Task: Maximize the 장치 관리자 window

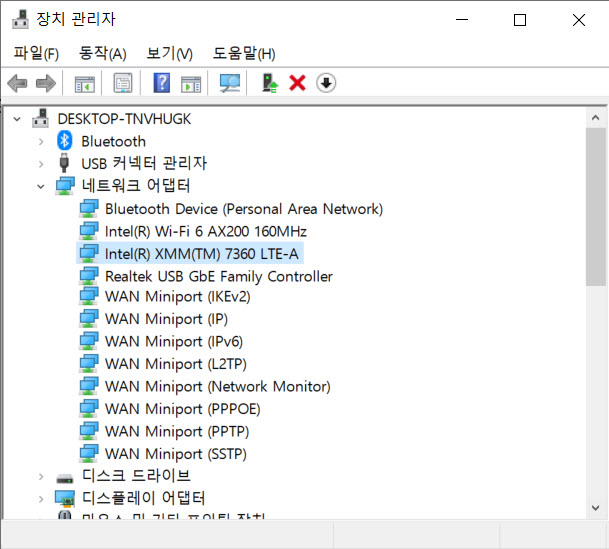Action: point(520,20)
